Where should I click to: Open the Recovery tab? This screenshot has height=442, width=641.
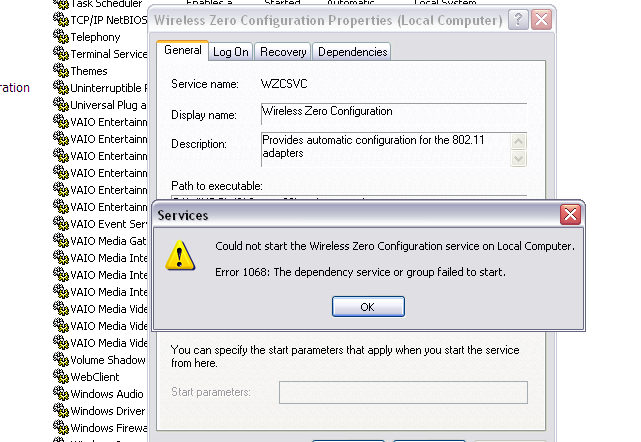[x=283, y=52]
